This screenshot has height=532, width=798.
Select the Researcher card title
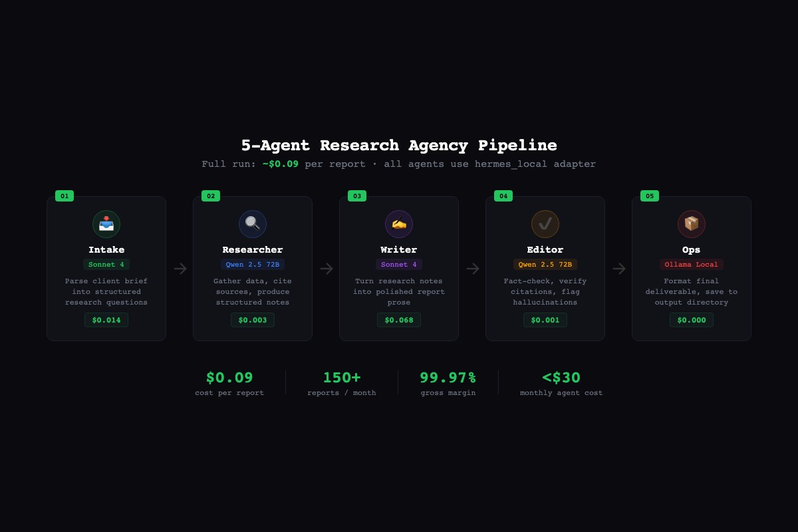point(253,250)
